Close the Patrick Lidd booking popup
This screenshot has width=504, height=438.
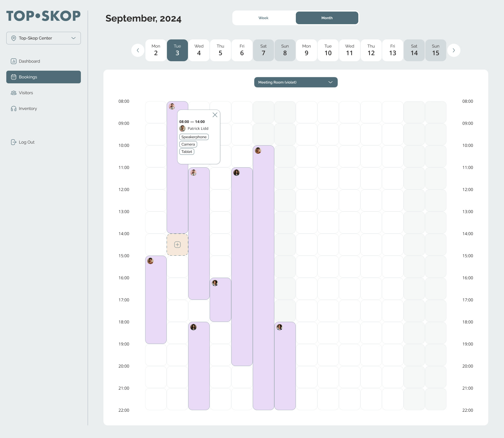pos(215,115)
